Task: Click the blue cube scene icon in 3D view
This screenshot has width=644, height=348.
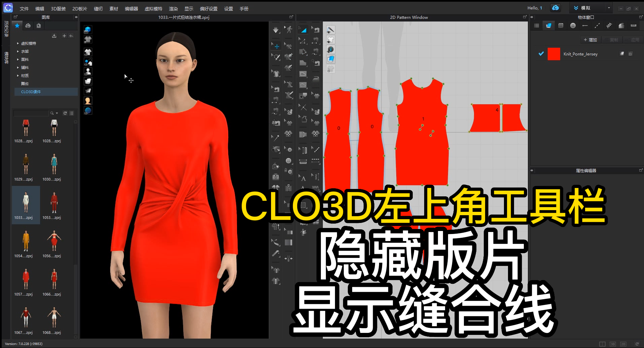Action: pyautogui.click(x=88, y=30)
